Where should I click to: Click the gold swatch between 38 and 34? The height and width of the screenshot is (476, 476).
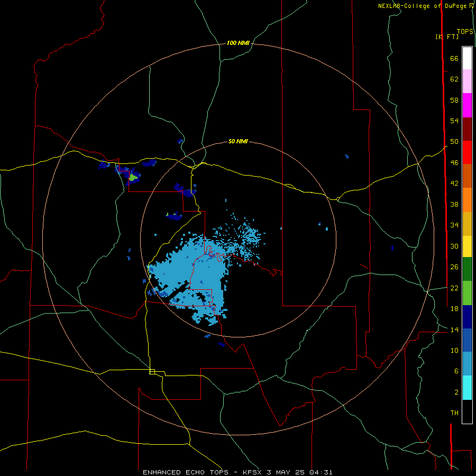coord(467,224)
